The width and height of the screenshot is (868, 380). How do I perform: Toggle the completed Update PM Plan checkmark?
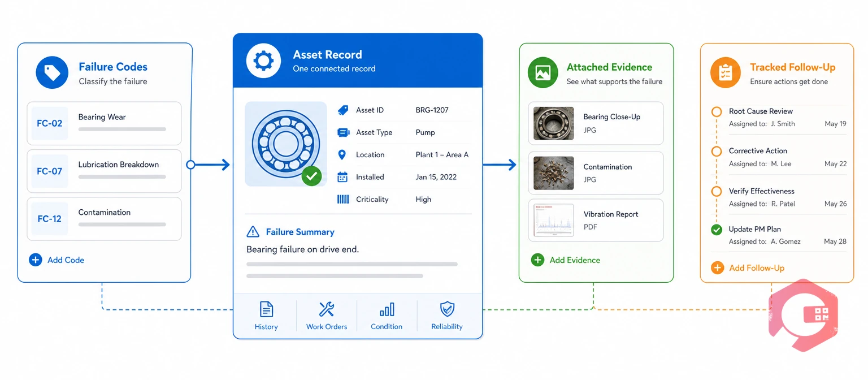tap(717, 230)
